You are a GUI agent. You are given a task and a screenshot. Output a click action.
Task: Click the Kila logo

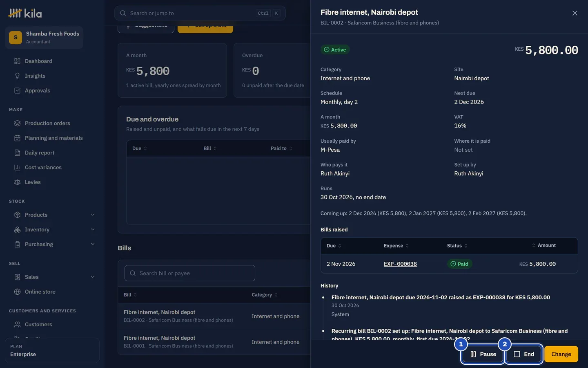[25, 13]
